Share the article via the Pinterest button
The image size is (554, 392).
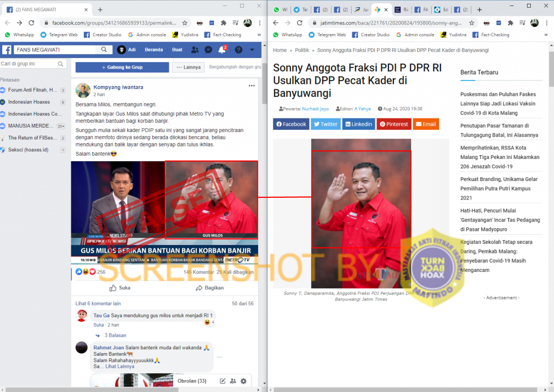point(394,124)
